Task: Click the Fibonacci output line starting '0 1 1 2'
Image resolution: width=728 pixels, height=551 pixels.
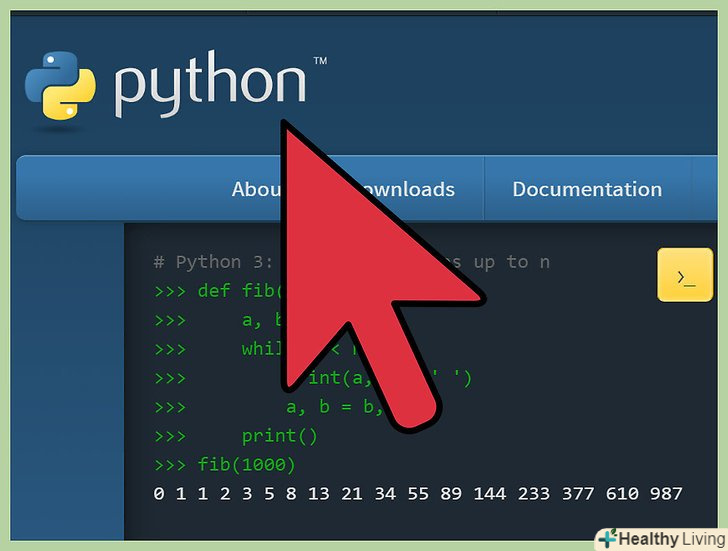Action: point(418,493)
